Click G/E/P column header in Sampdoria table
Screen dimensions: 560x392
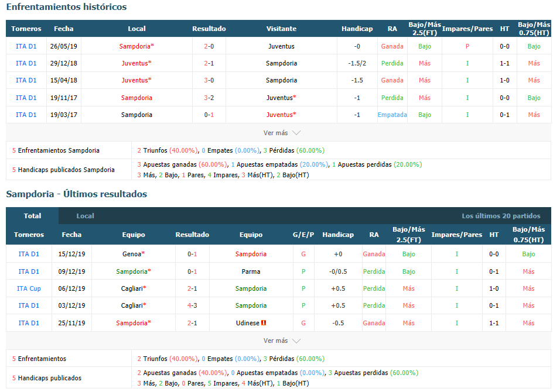click(303, 235)
